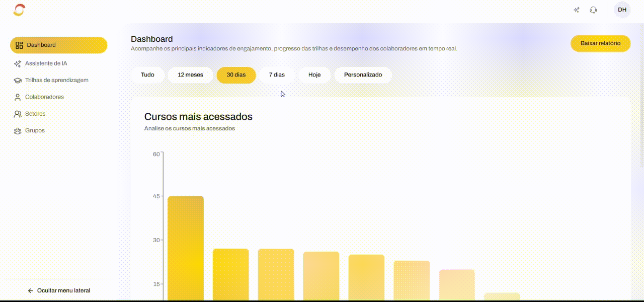This screenshot has height=302, width=644.
Task: Click the Colaboradores person icon
Action: coord(18,97)
